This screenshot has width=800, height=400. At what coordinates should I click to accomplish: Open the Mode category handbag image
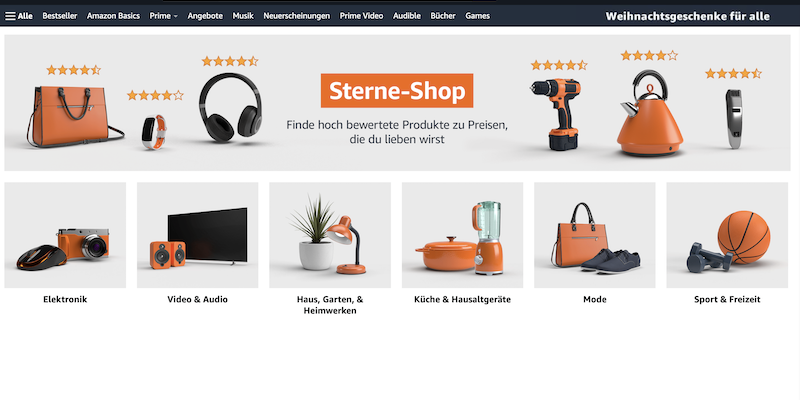click(595, 235)
